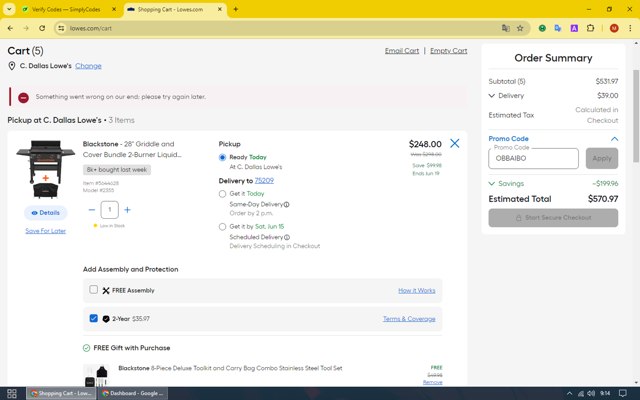Open the translate page icon in address bar
Viewport: 640px width, 400px height.
[x=506, y=28]
